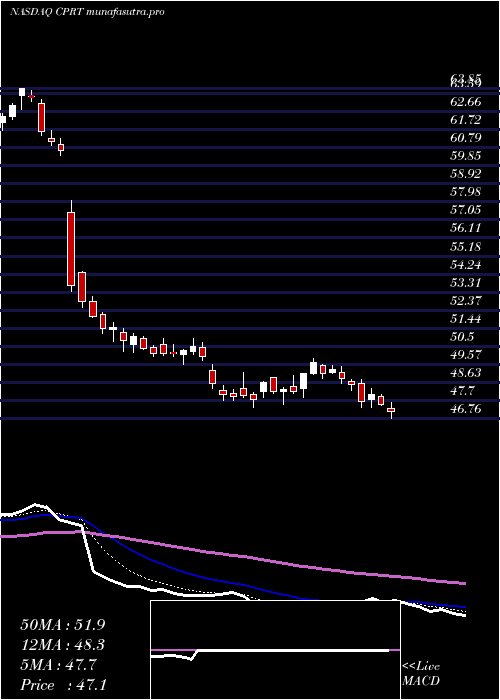Select the 49.57 price axis label
The height and width of the screenshot is (700, 500).
pos(466,355)
